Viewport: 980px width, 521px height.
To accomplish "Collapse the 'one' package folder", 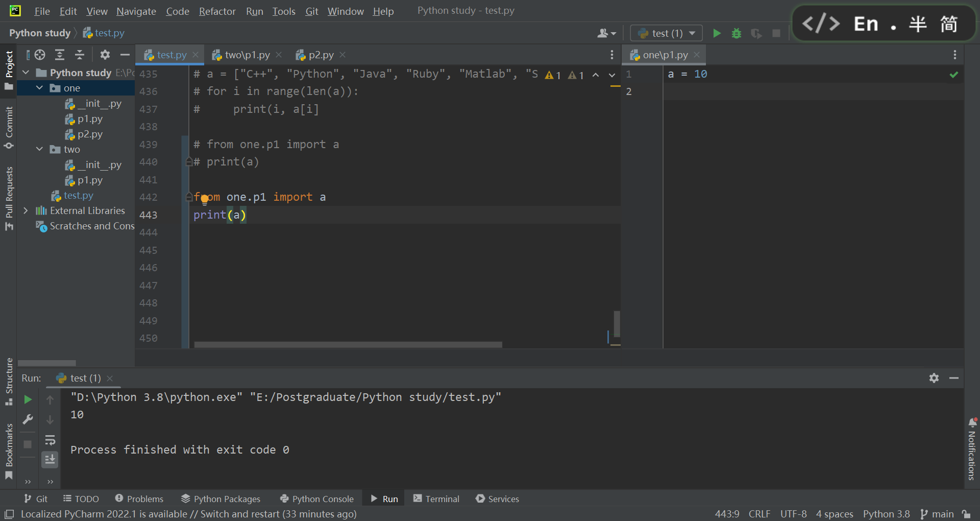I will 39,88.
